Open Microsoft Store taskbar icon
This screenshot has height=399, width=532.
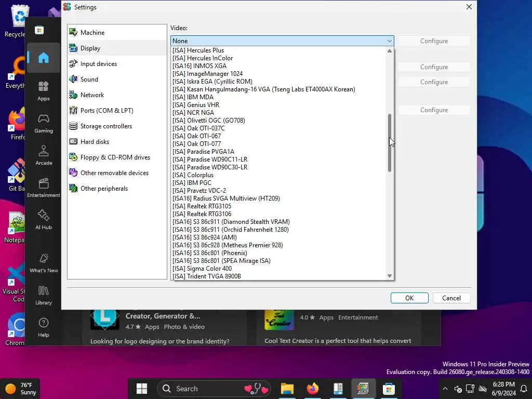(389, 389)
